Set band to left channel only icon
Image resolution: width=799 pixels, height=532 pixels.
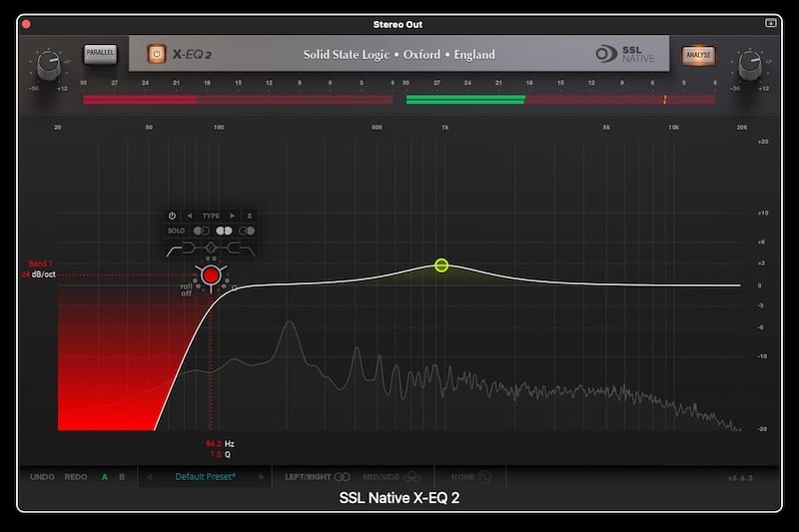pyautogui.click(x=202, y=232)
